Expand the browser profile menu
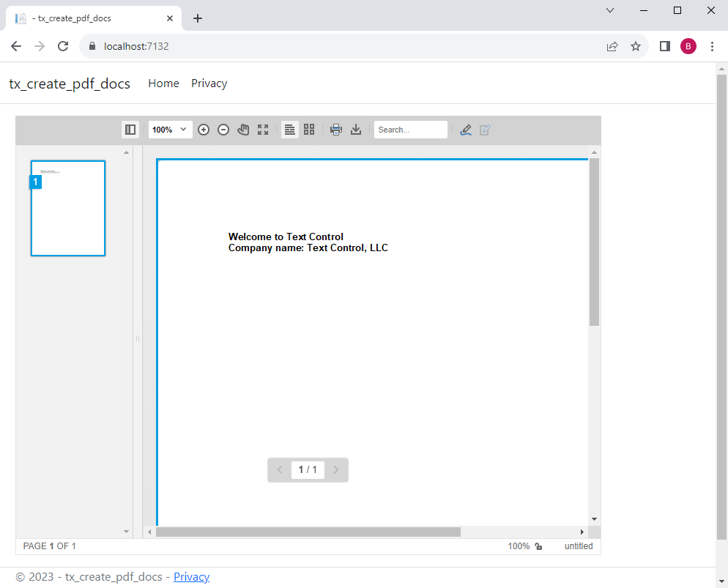Image resolution: width=728 pixels, height=588 pixels. click(x=688, y=45)
